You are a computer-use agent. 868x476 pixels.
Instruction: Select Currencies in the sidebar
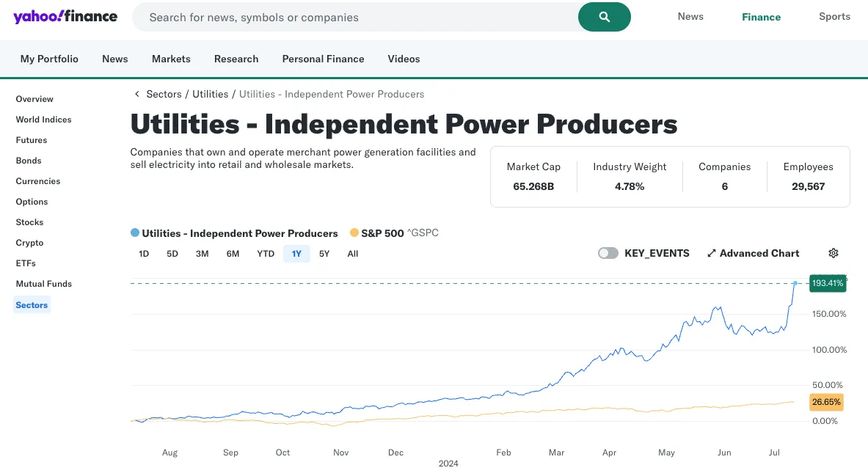38,181
